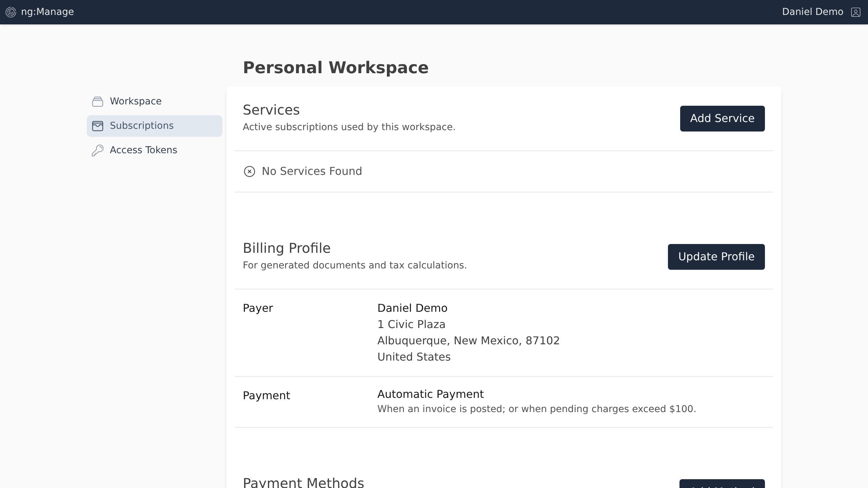Click the ng:Manage spiral logo icon
This screenshot has width=868, height=488.
point(11,12)
